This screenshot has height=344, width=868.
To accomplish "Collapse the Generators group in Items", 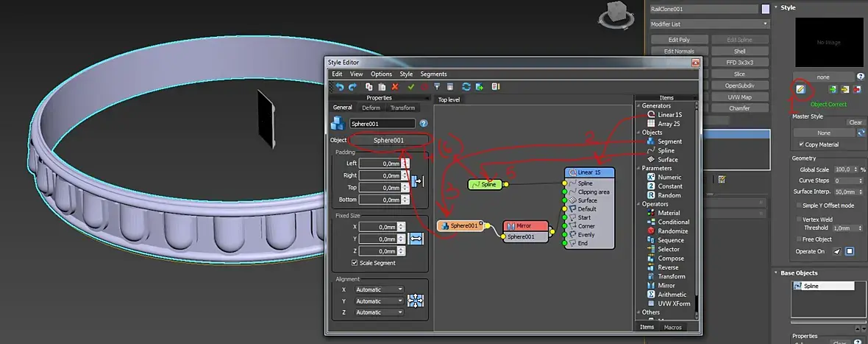I will [x=638, y=106].
